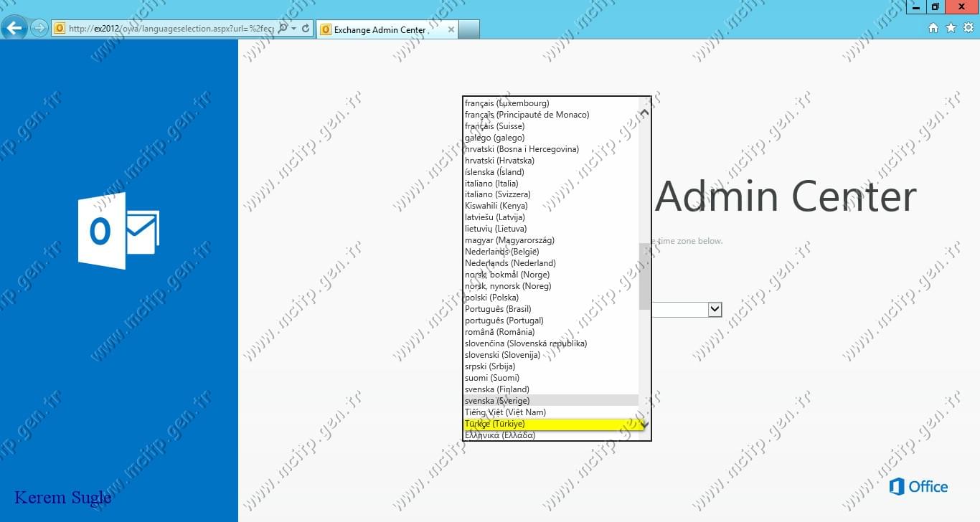Select hrvatski (Hrvatska) option

551,161
